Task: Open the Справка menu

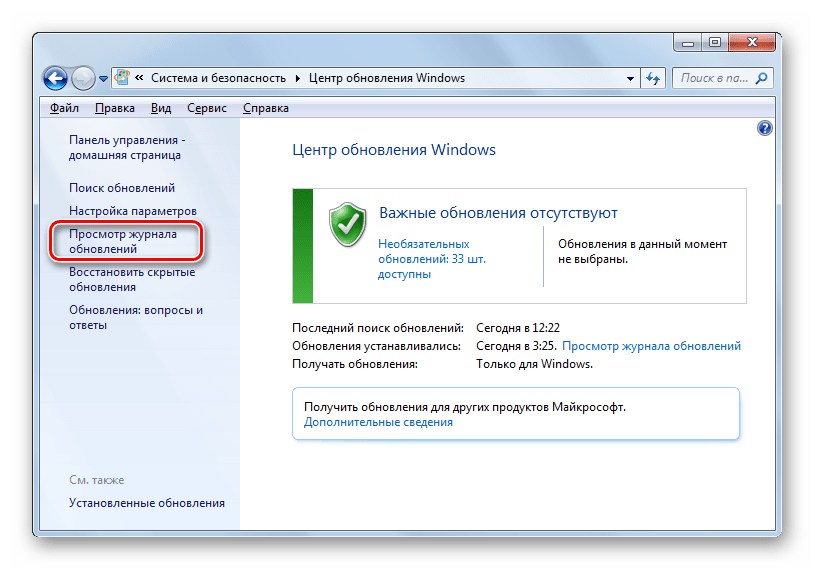Action: tap(266, 108)
